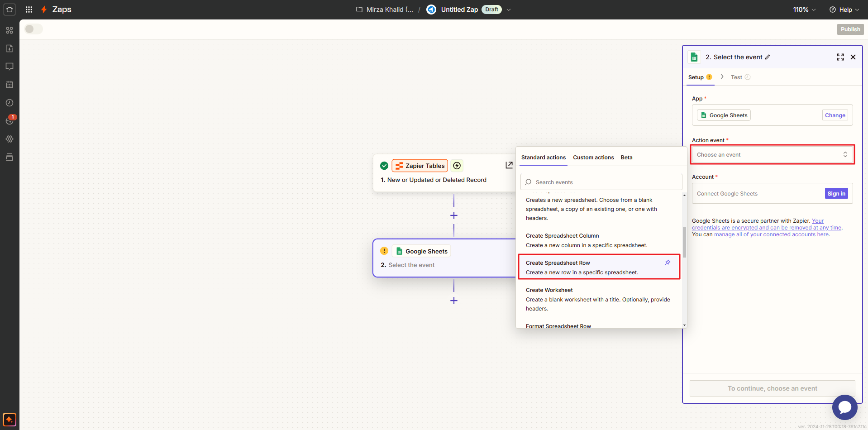The height and width of the screenshot is (430, 868).
Task: Open the settings gear in left sidebar
Action: coord(10,139)
